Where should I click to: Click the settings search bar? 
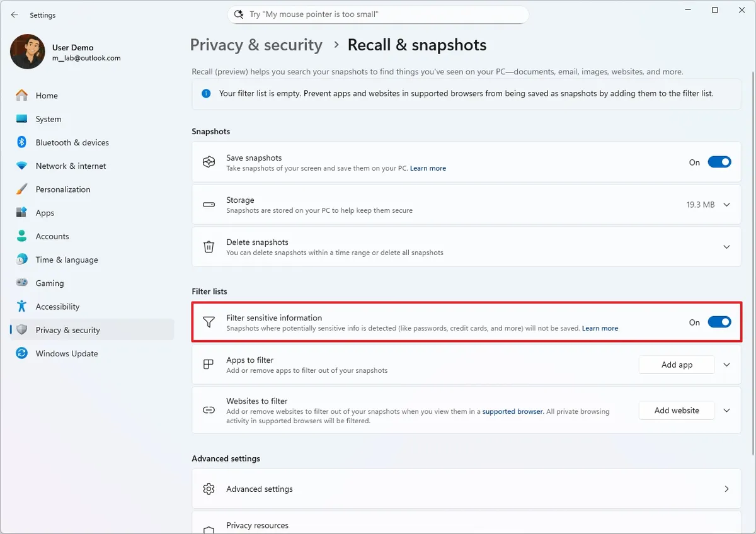coord(378,14)
